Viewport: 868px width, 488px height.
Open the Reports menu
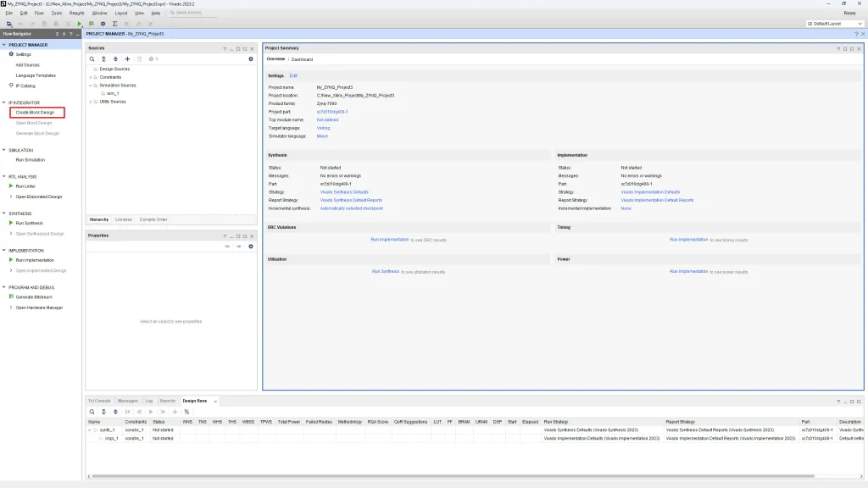tap(76, 14)
